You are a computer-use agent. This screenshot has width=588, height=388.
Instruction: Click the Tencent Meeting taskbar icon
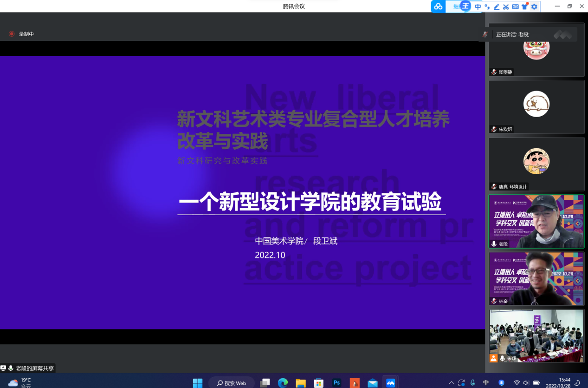(x=390, y=383)
